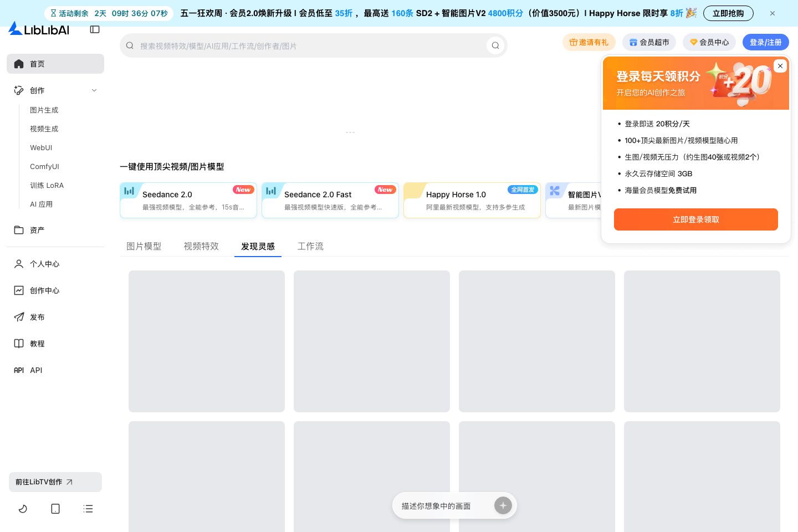Open the API page
This screenshot has width=798, height=532.
(55, 370)
